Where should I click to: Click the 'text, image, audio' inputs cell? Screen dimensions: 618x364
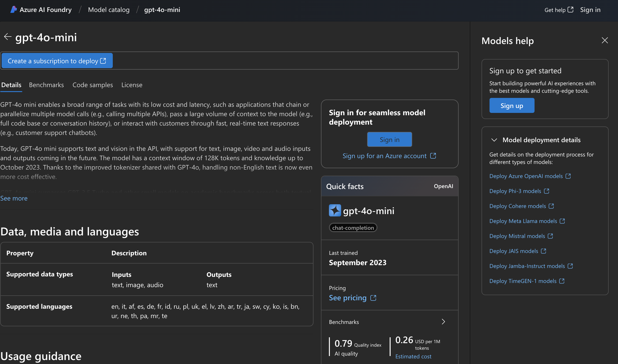[137, 285]
